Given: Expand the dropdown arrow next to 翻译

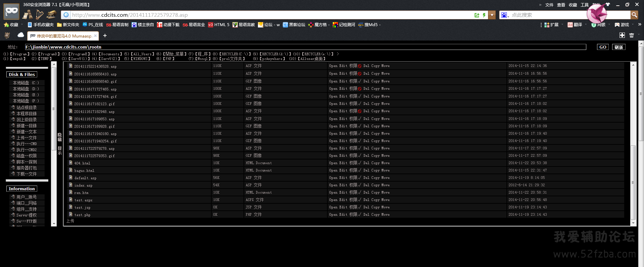Looking at the screenshot, I should click(586, 24).
